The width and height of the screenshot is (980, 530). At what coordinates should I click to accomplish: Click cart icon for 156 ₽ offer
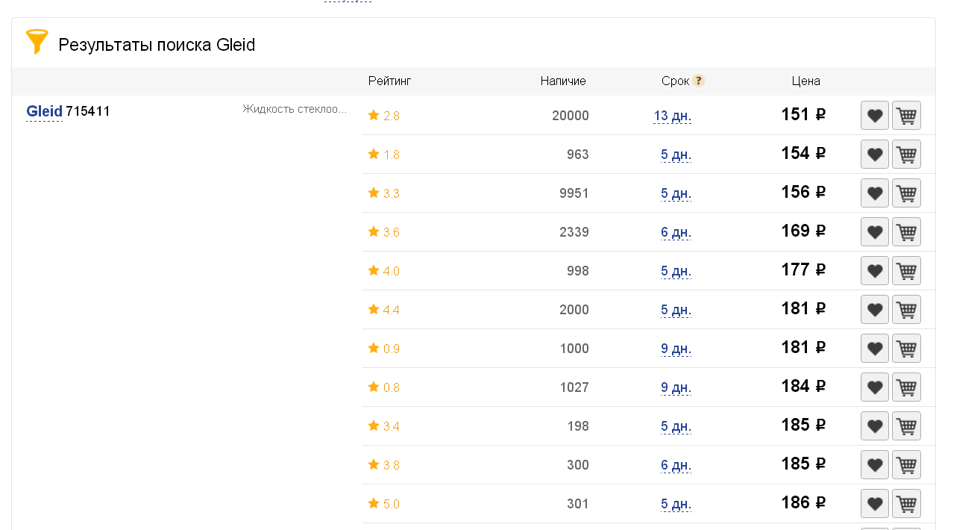[x=907, y=193]
